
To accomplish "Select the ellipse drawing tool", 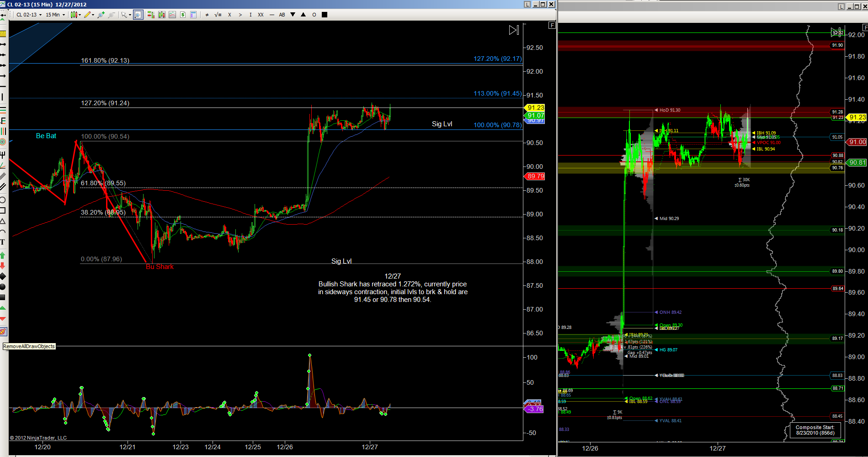I will coord(3,200).
